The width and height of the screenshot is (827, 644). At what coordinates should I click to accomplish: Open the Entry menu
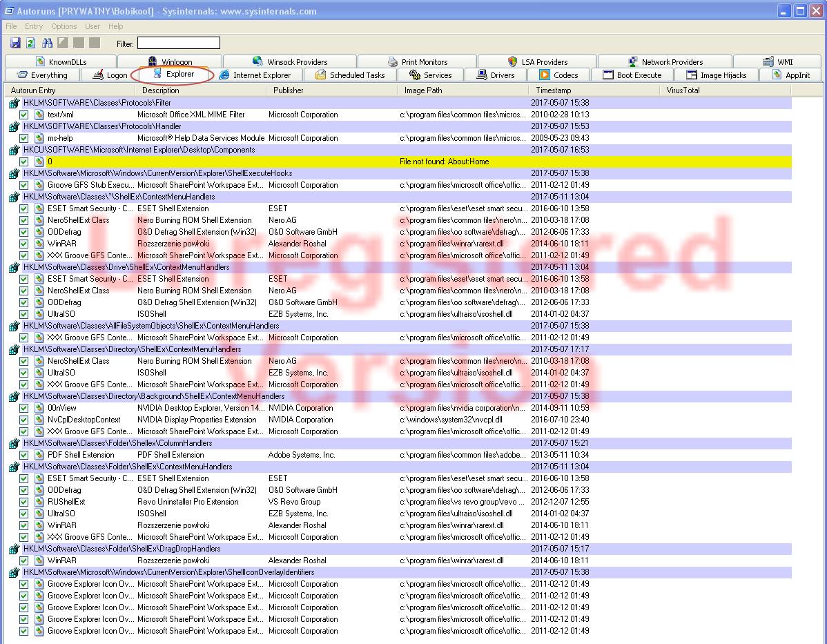(x=34, y=26)
